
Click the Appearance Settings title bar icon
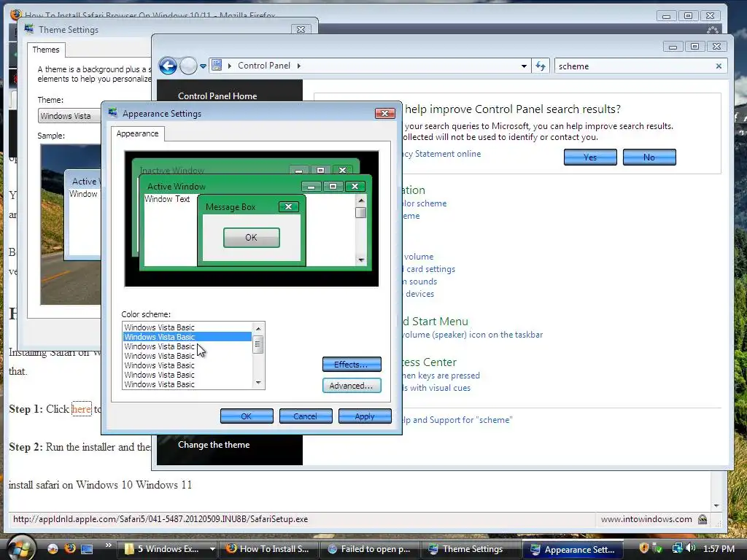(113, 113)
